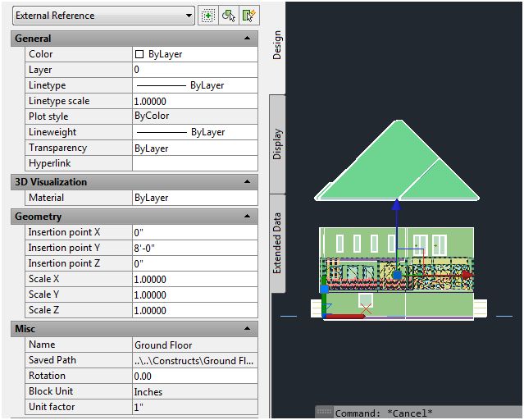The height and width of the screenshot is (420, 524).
Task: Edit the Transparency ByLayer value
Action: [195, 148]
